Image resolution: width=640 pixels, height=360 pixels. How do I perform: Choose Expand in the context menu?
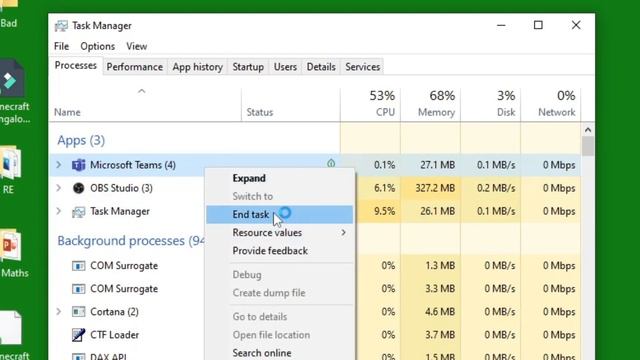[280, 178]
